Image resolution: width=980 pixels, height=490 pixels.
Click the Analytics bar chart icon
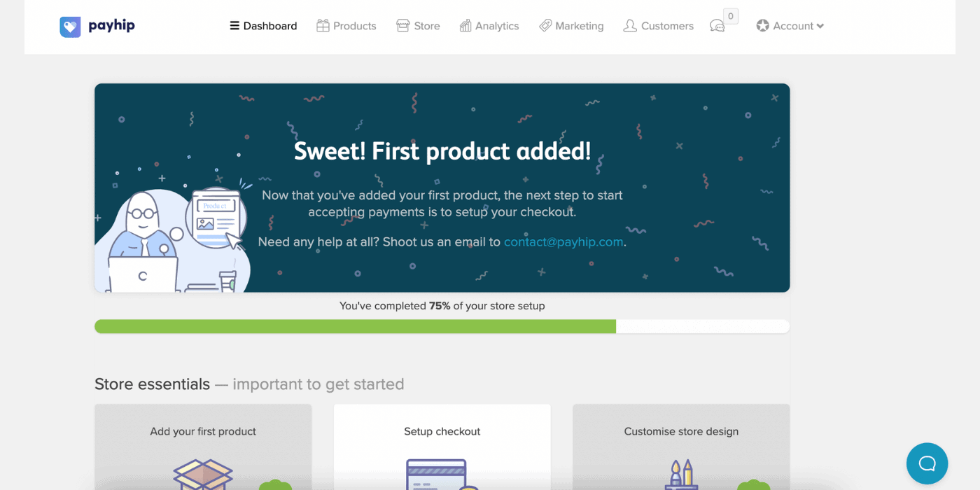(x=465, y=26)
